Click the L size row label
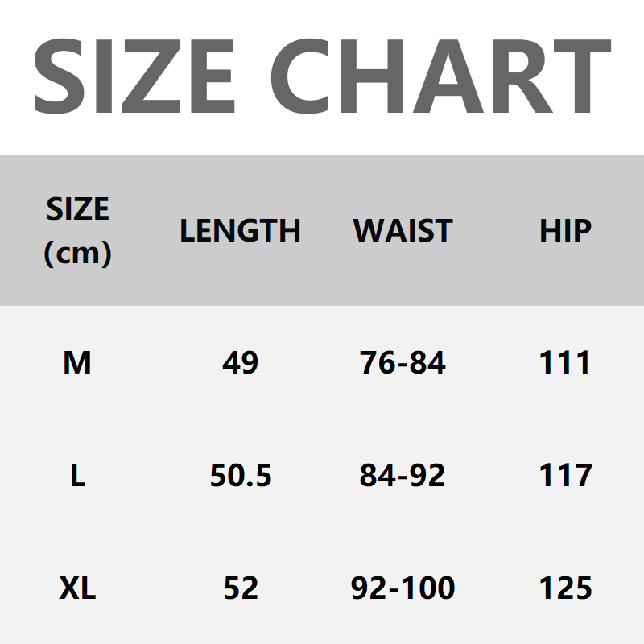This screenshot has width=644, height=644. click(x=77, y=477)
